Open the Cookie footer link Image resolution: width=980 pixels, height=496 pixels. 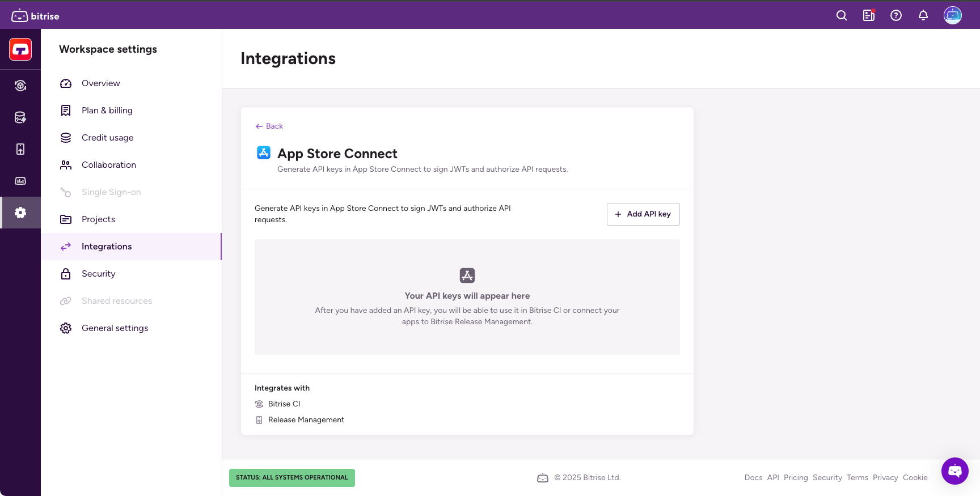[915, 478]
